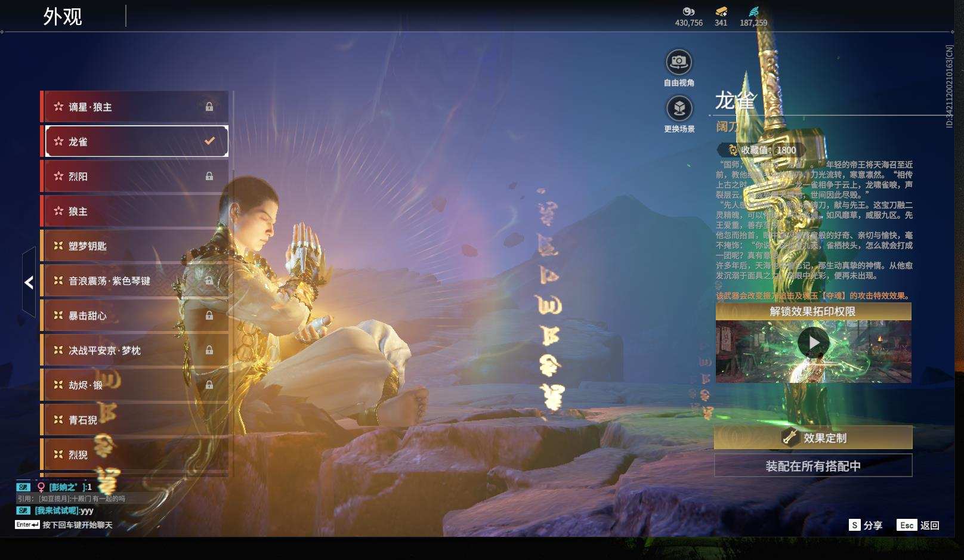Image resolution: width=964 pixels, height=560 pixels.
Task: Click the 分享 share button
Action: pyautogui.click(x=866, y=525)
